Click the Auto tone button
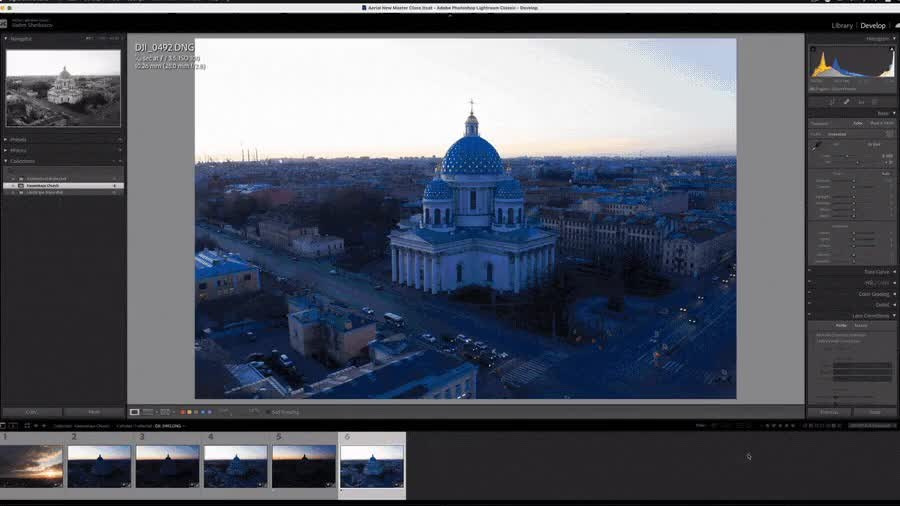The image size is (900, 506). 886,173
